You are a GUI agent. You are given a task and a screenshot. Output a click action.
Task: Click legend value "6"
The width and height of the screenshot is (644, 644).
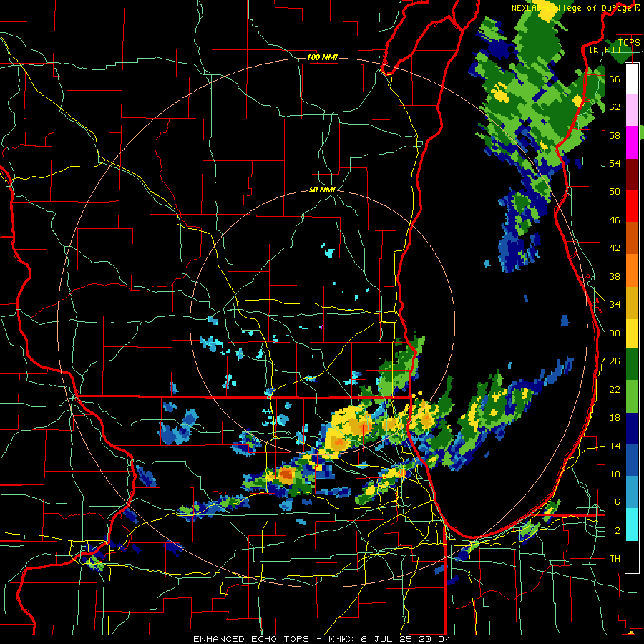pyautogui.click(x=617, y=502)
